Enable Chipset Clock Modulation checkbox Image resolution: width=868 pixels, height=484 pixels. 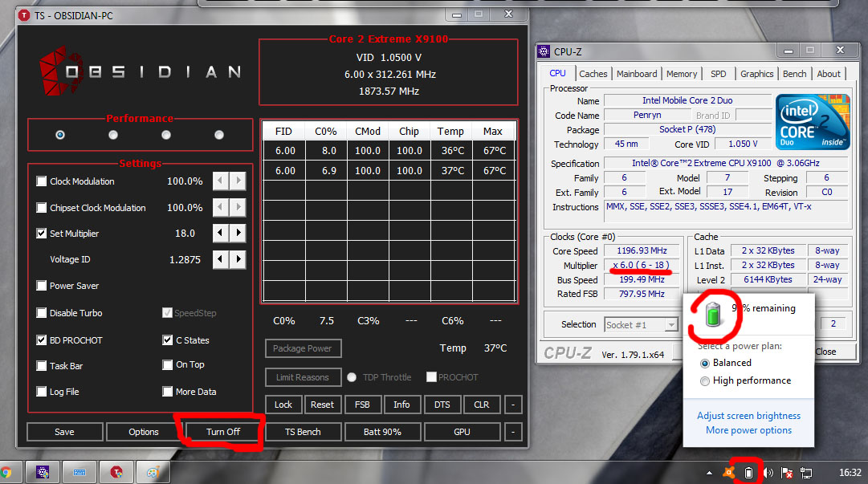pyautogui.click(x=42, y=207)
